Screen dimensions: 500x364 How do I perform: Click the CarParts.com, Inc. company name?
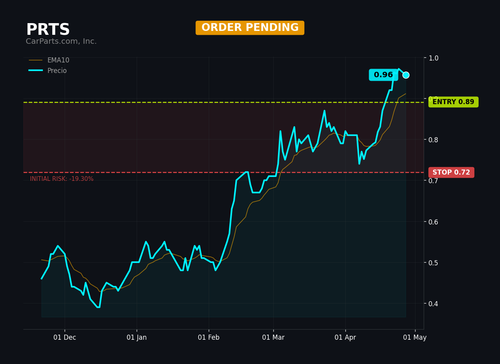tap(61, 41)
